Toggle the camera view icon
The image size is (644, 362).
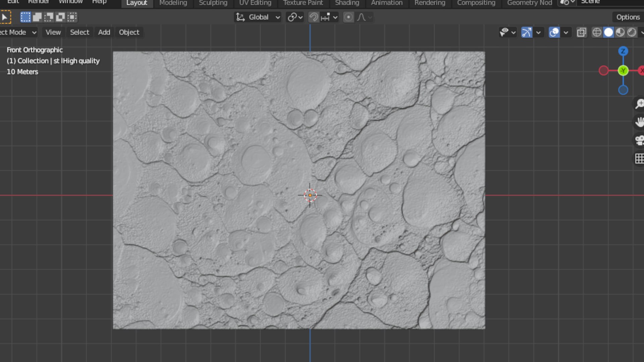(x=639, y=140)
